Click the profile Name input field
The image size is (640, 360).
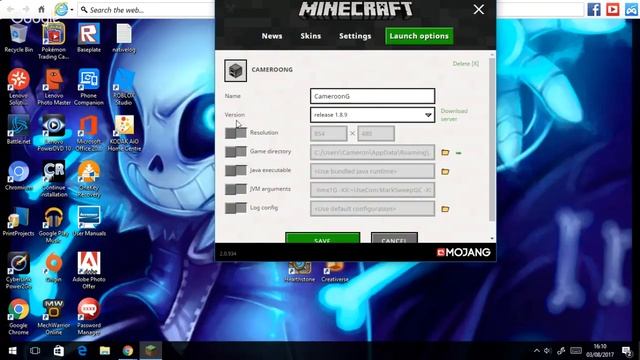point(372,96)
